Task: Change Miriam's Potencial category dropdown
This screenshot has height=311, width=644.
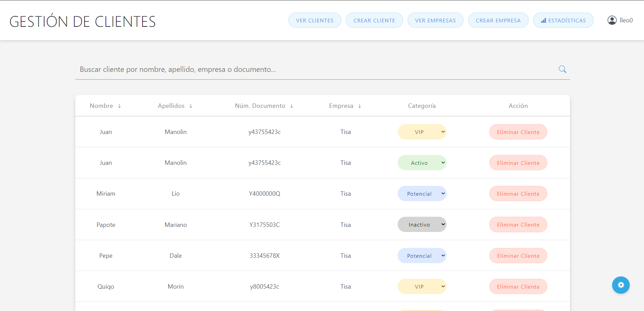Action: point(422,194)
